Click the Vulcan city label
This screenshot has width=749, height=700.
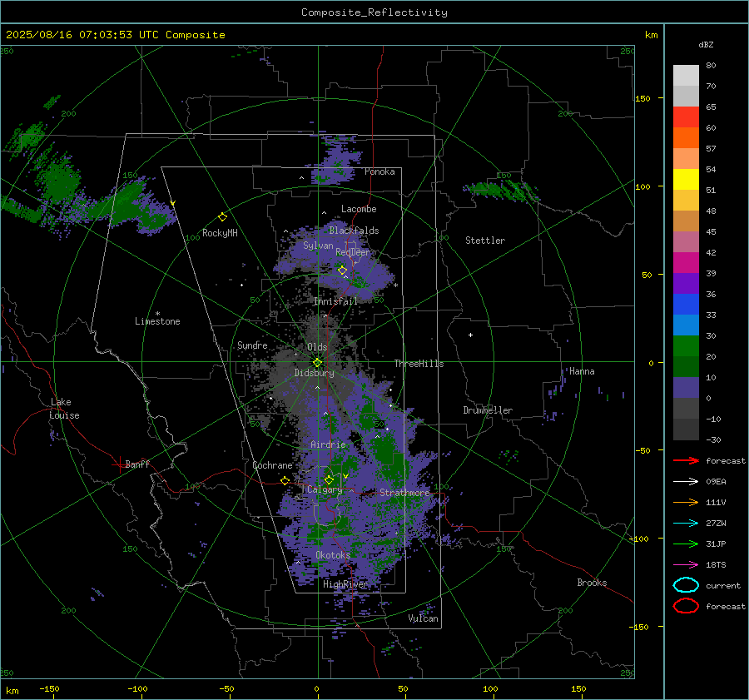tap(424, 618)
